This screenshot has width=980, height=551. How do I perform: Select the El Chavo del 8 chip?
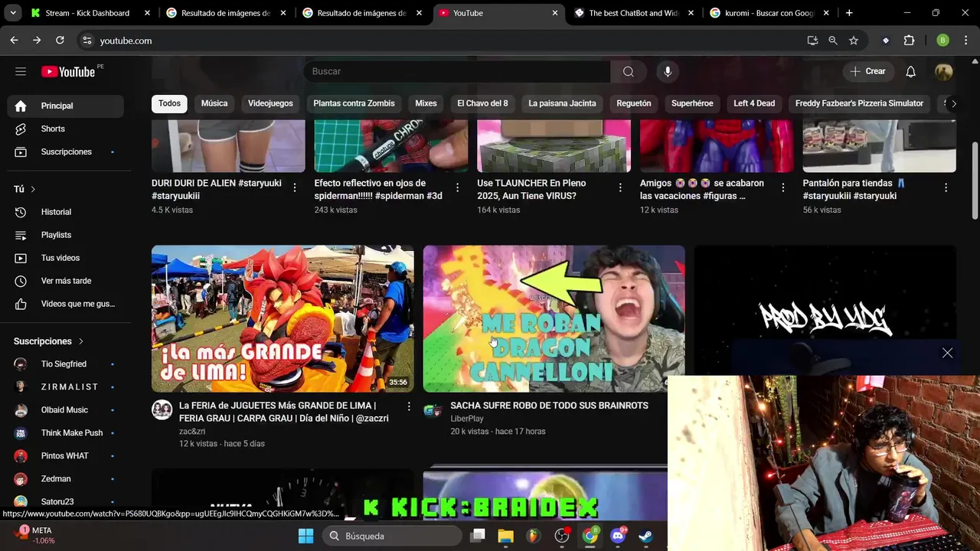pyautogui.click(x=482, y=103)
